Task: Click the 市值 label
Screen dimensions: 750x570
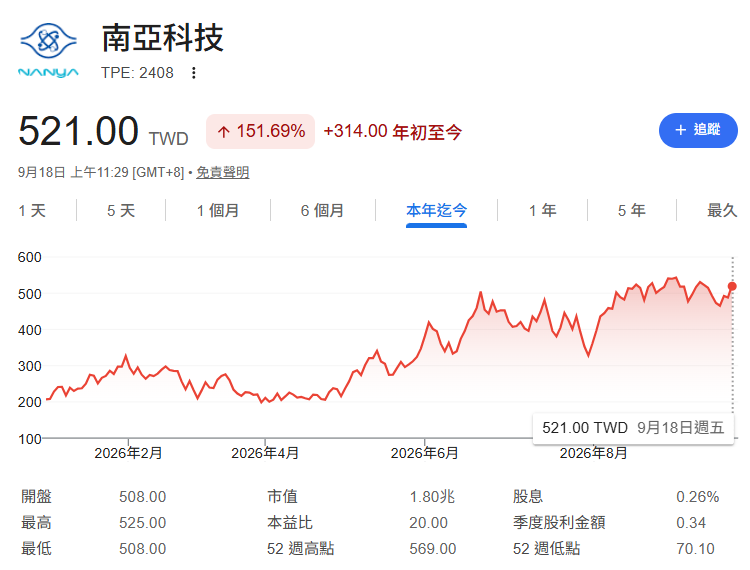Action: (282, 497)
